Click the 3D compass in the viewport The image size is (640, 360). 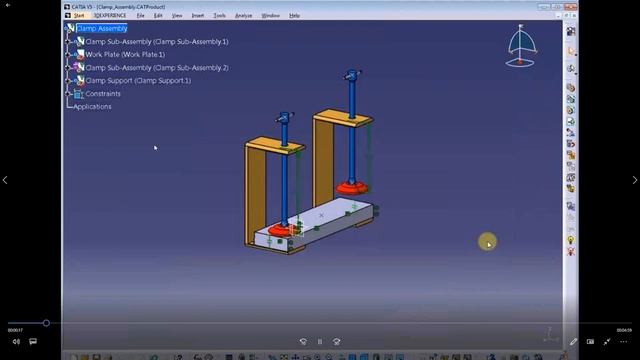pos(521,46)
